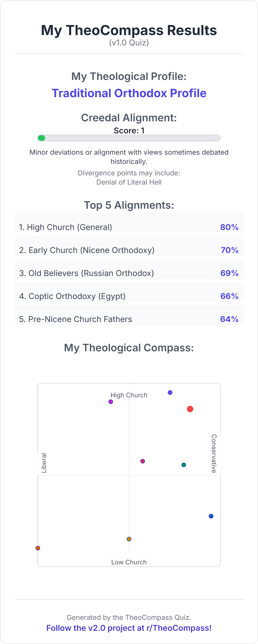Select the pink dot near the compass center
The height and width of the screenshot is (644, 258).
pos(143,461)
